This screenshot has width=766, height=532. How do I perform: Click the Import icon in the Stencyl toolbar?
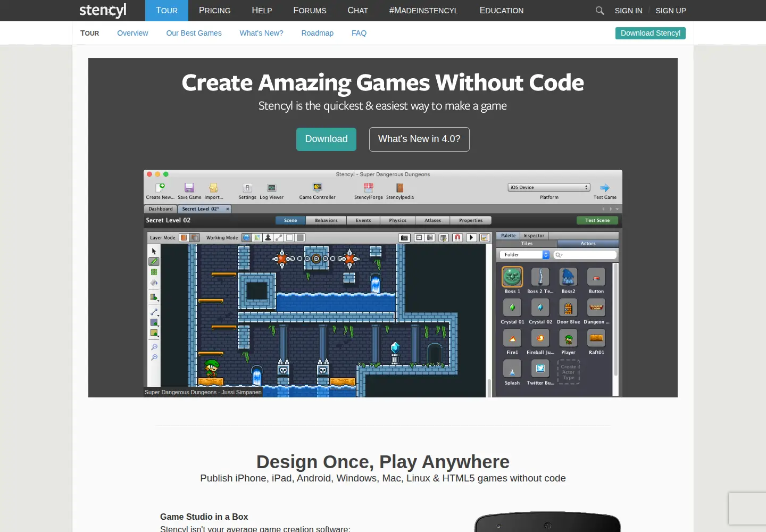213,187
